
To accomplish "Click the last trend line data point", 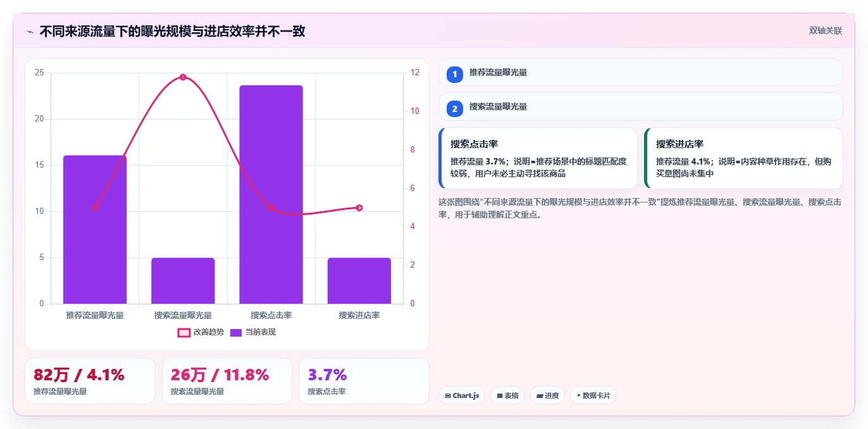I will pos(359,208).
